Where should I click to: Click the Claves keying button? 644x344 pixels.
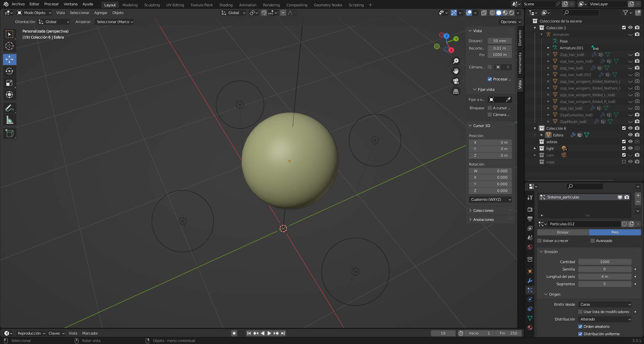[x=56, y=333]
